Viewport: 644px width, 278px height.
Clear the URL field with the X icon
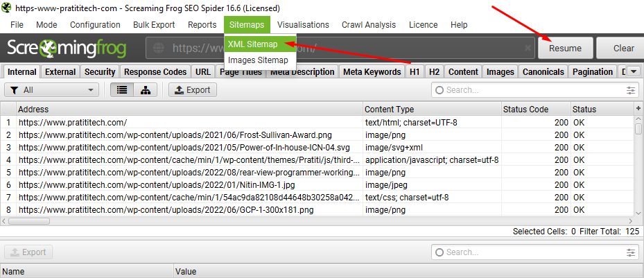coord(528,48)
